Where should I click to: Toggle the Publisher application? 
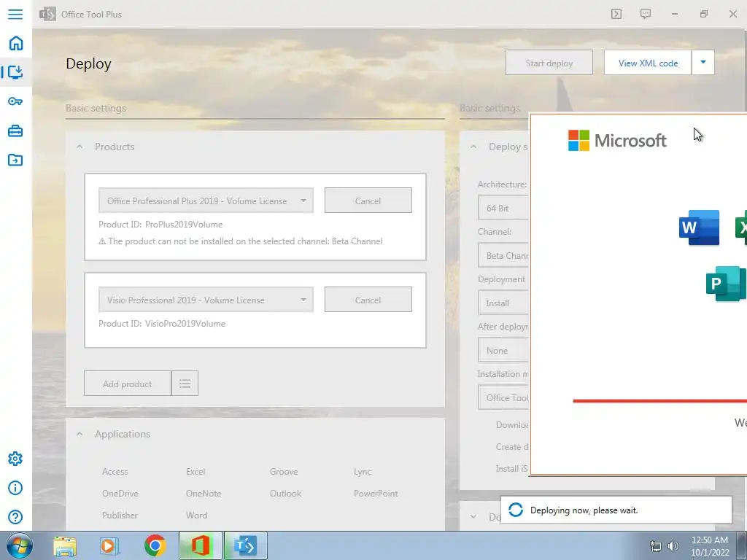(120, 516)
